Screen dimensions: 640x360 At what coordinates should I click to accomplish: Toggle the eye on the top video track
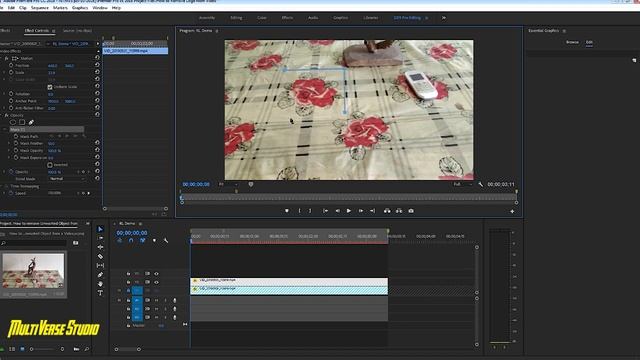(156, 273)
